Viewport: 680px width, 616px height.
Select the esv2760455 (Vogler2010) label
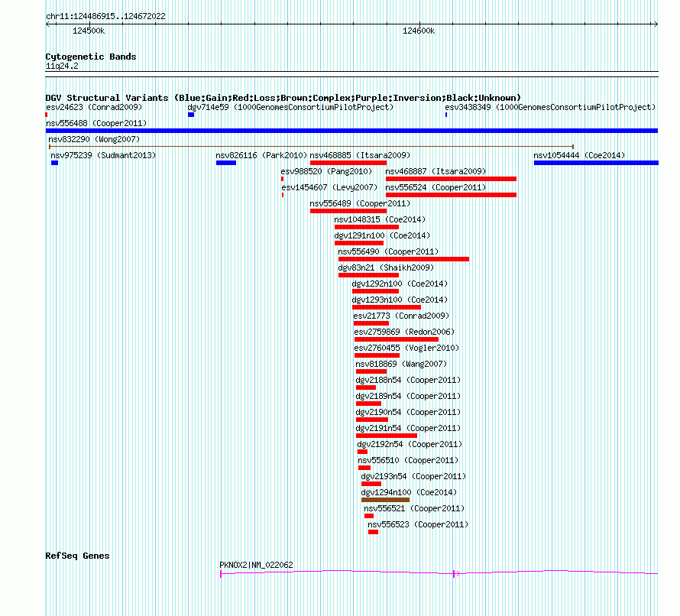click(406, 348)
